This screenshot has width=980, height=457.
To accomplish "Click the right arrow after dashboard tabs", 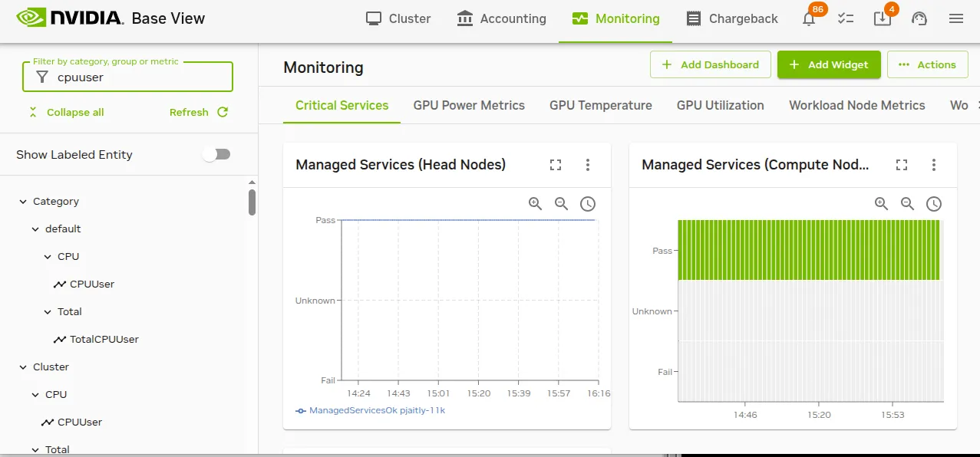I will click(977, 105).
